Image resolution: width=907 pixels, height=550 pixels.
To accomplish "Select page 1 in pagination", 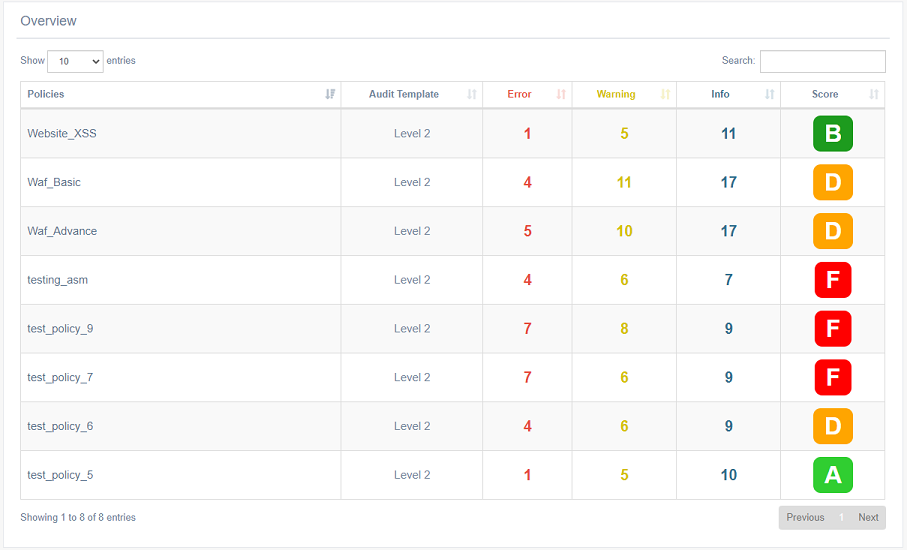I will [841, 517].
